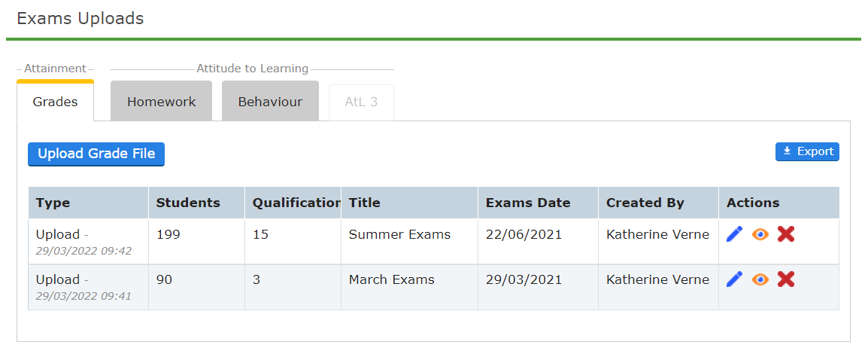
Task: Delete Summer Exams upload with red X
Action: [786, 234]
